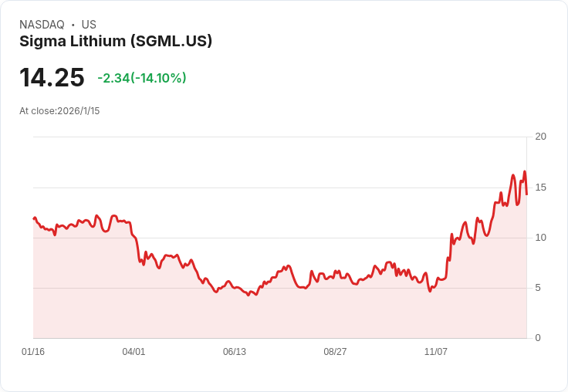The height and width of the screenshot is (392, 568).
Task: Click the 20 price axis label
Action: (540, 137)
